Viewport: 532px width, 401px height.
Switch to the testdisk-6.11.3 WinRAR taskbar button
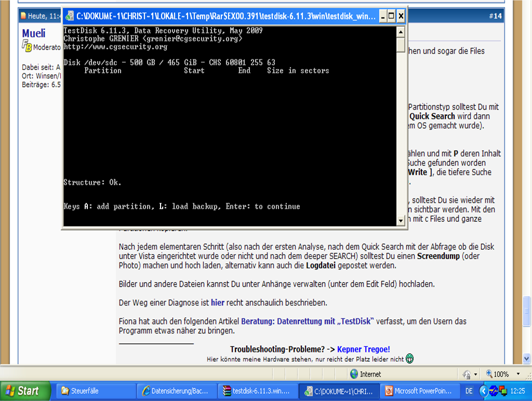pos(258,391)
